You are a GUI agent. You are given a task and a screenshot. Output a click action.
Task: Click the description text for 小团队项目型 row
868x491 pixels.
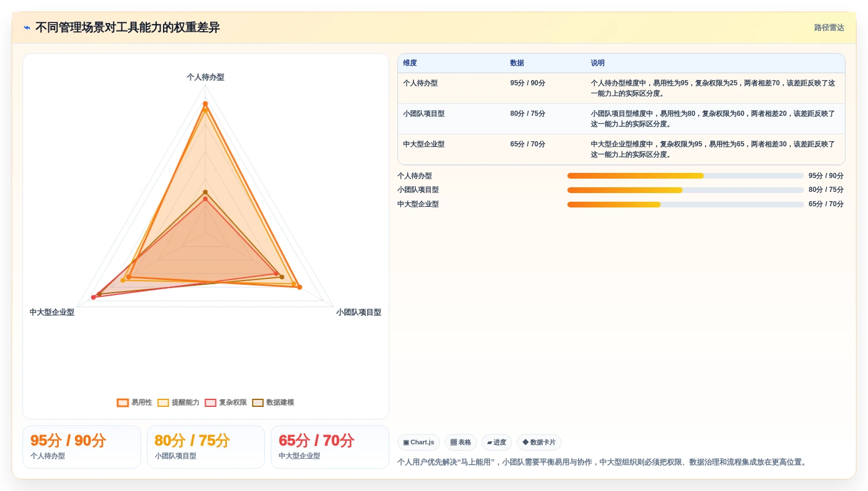click(x=713, y=119)
